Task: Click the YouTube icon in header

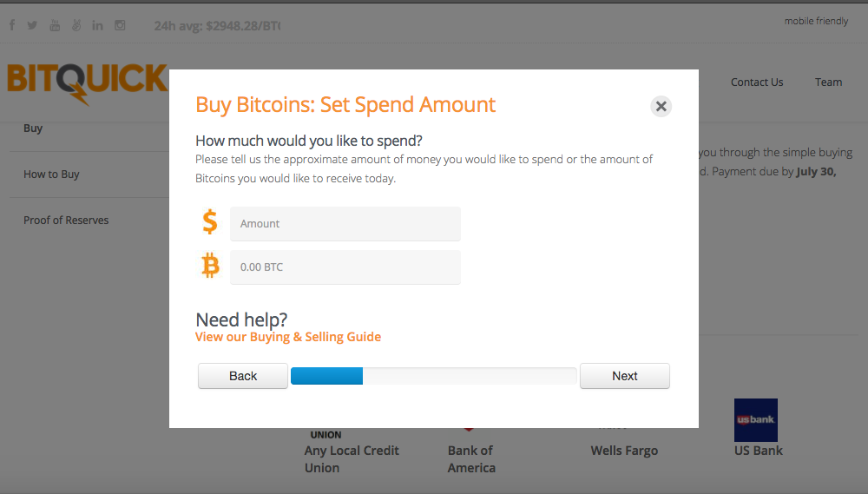Action: click(54, 25)
